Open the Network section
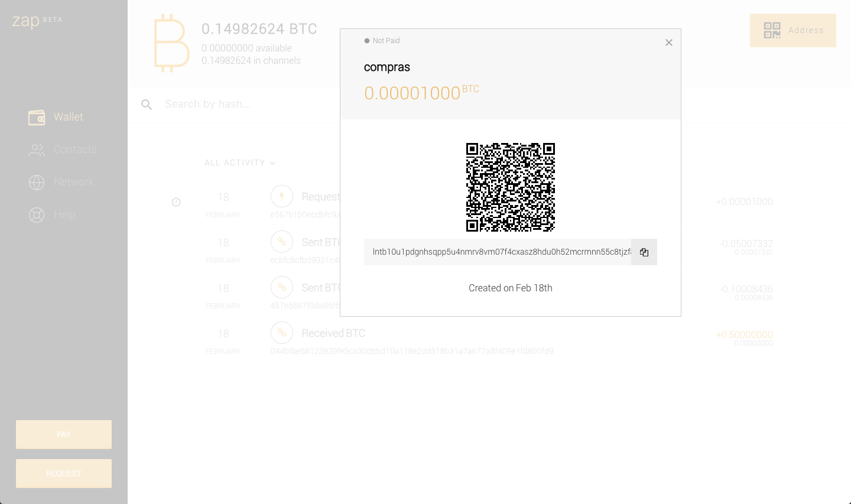Image resolution: width=851 pixels, height=504 pixels. pos(61,183)
